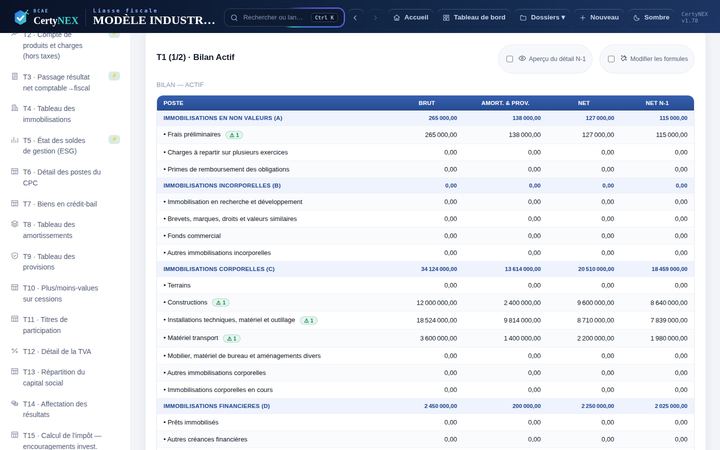
Task: Enable the Aperçu du détail N-1 checkbox
Action: click(509, 59)
